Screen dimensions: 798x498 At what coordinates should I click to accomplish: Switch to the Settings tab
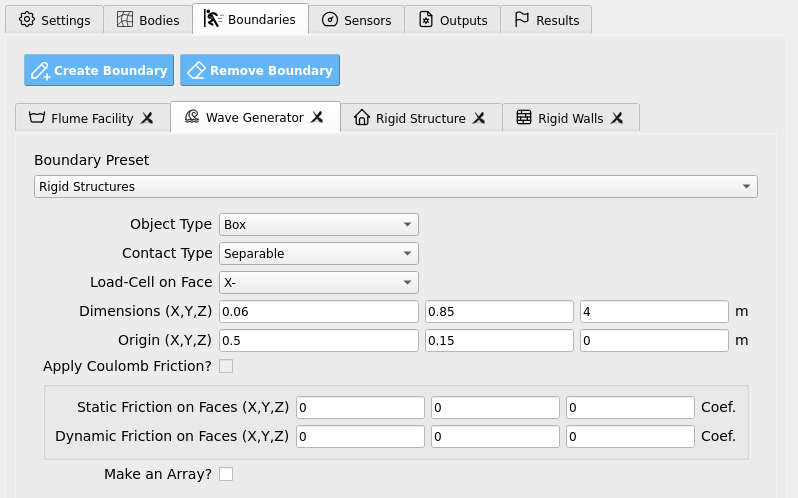(x=54, y=20)
